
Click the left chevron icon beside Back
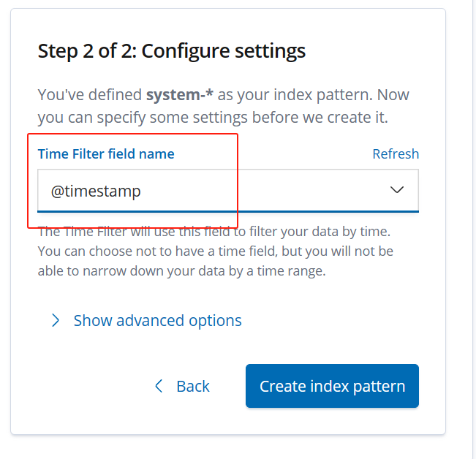(159, 386)
